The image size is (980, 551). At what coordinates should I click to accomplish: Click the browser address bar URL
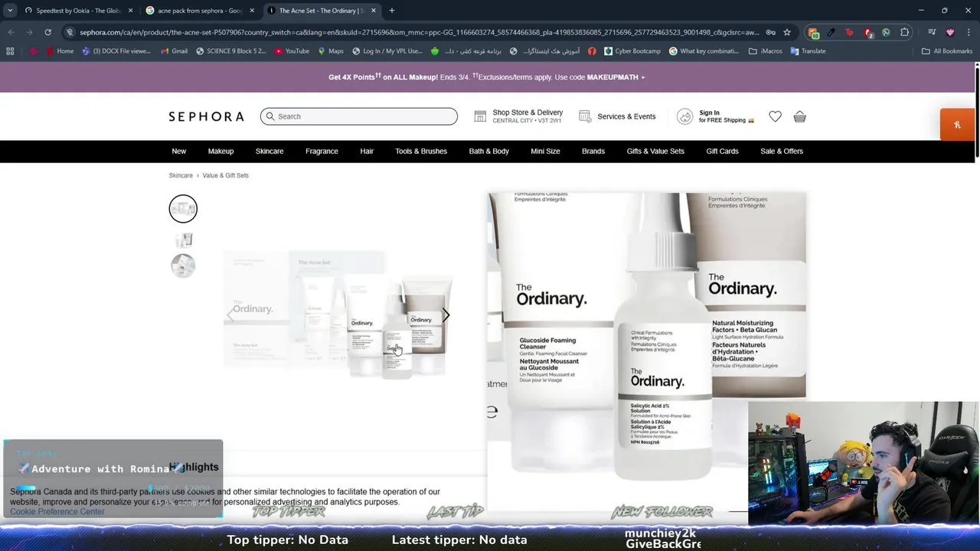pos(419,32)
